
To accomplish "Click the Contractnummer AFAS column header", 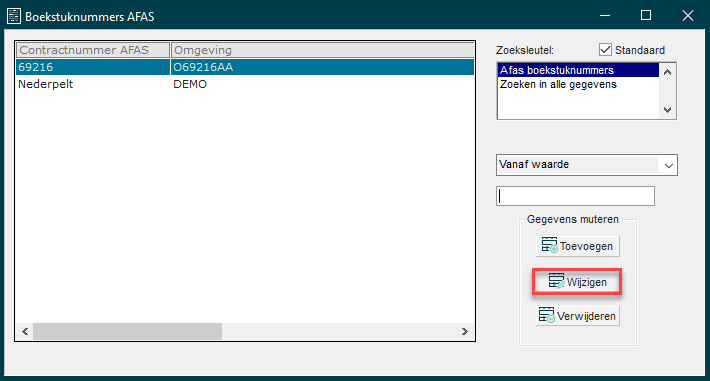I will (x=93, y=50).
